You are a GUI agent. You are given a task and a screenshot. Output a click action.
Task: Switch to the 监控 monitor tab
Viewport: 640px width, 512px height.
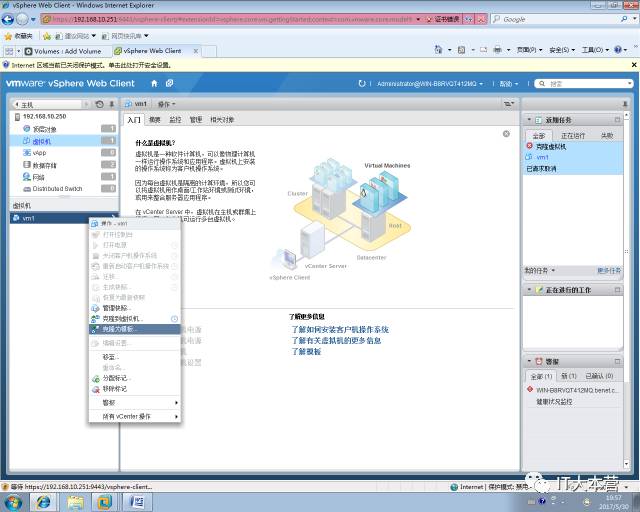point(175,120)
